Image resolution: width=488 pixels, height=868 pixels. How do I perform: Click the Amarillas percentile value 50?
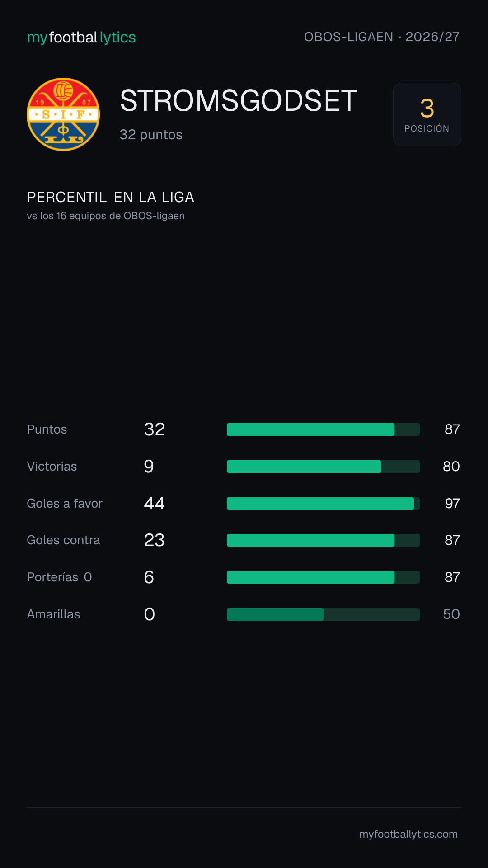(x=451, y=614)
